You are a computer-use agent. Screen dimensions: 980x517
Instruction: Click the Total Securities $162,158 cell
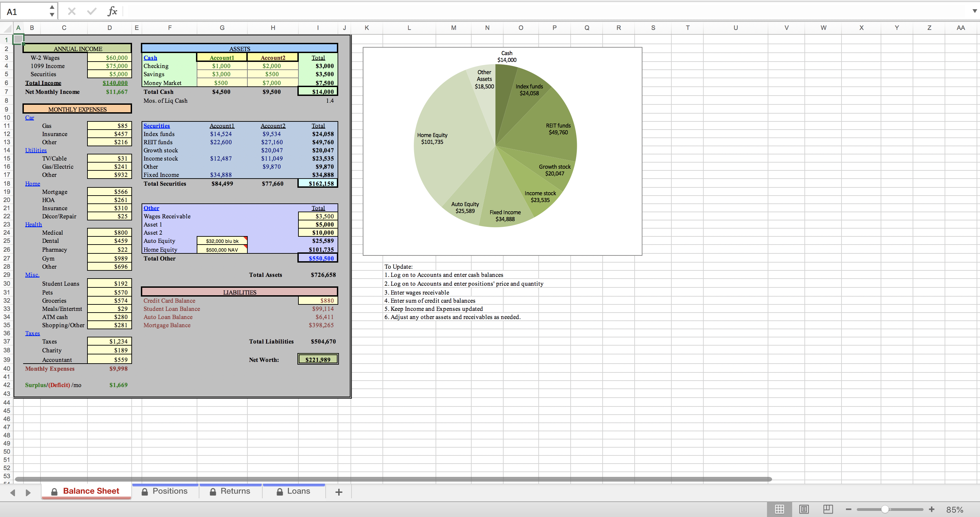click(x=318, y=184)
